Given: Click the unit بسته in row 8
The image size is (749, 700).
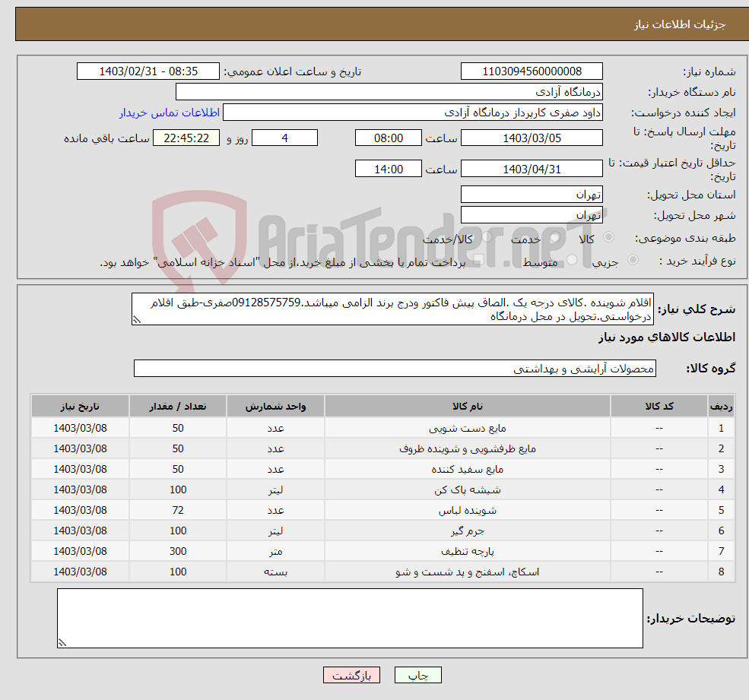Looking at the screenshot, I should point(275,572).
